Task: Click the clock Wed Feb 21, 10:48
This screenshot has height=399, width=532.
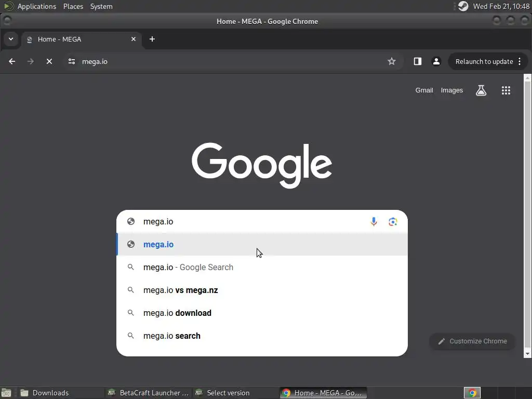Action: coord(501,6)
